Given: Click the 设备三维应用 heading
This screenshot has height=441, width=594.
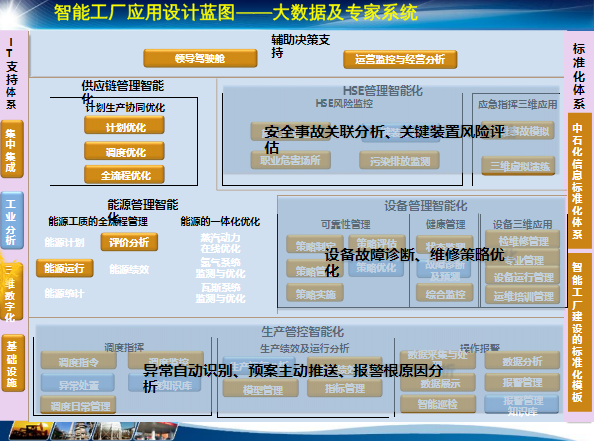Looking at the screenshot, I should pos(522,225).
